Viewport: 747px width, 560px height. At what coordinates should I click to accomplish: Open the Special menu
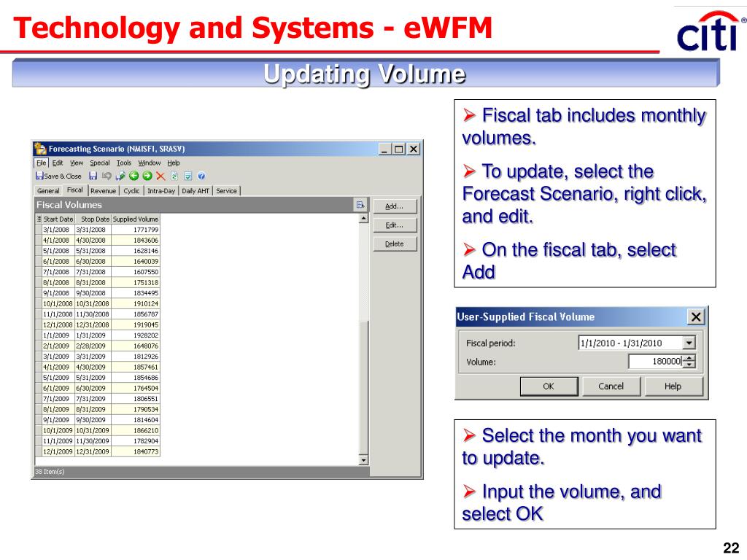coord(100,163)
